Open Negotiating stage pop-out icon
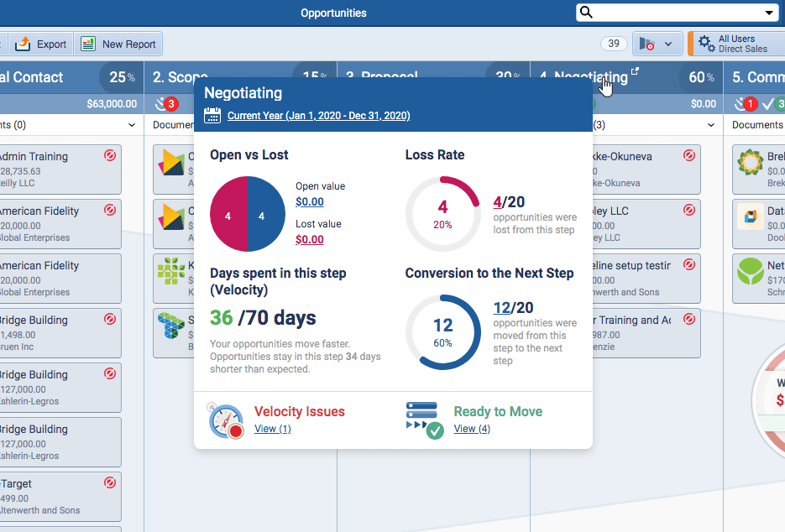The image size is (785, 532). click(635, 71)
